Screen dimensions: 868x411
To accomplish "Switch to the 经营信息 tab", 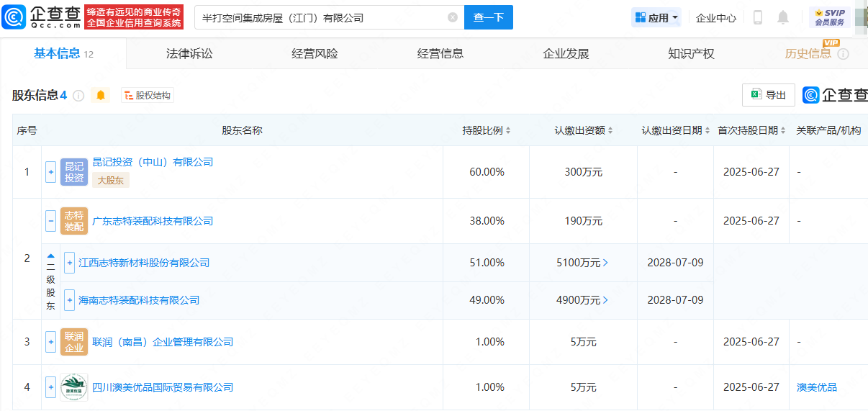I will pos(440,53).
